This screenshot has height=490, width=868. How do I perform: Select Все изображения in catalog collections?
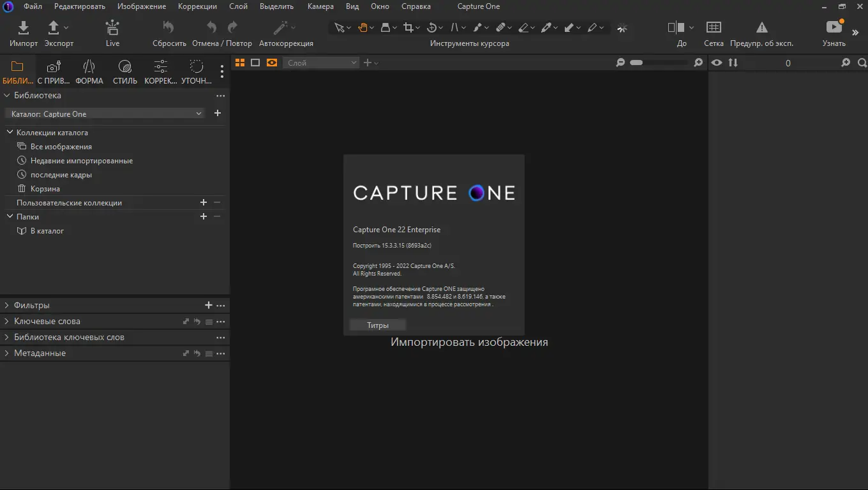point(61,147)
